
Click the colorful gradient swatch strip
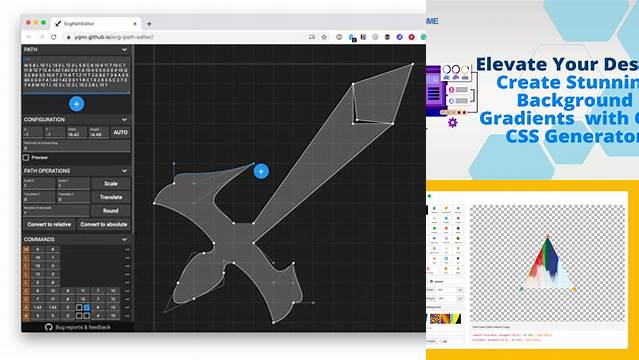pos(445,318)
